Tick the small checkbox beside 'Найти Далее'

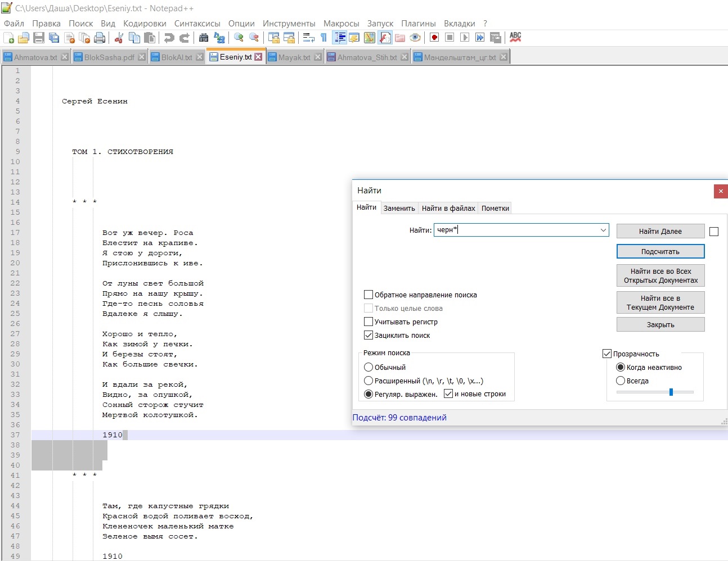coord(714,232)
